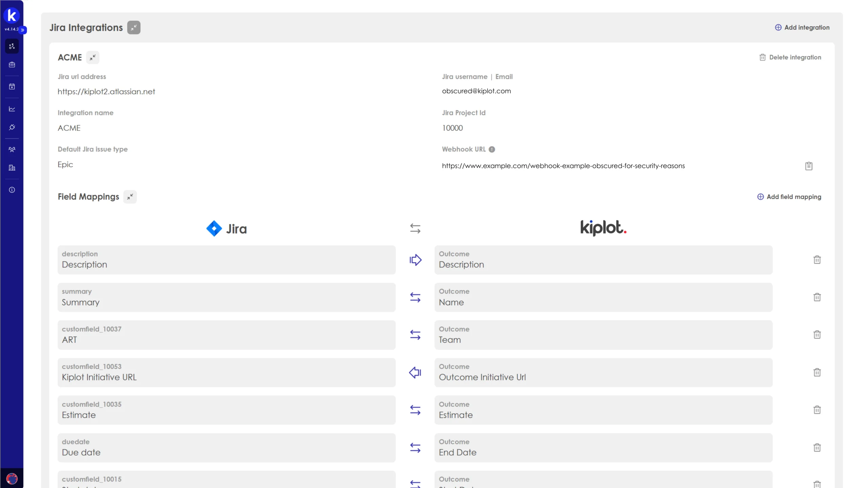Image resolution: width=868 pixels, height=488 pixels.
Task: Click the Jira url address field
Action: 106,91
